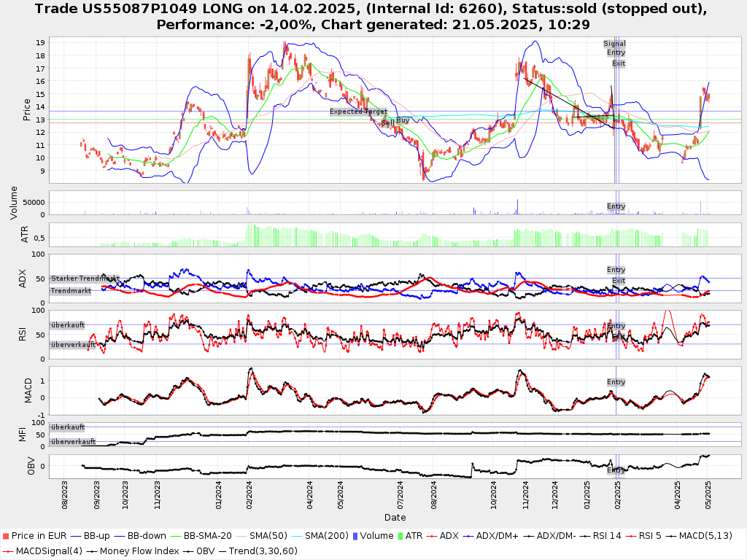The height and width of the screenshot is (560, 747).
Task: Click the Money Flow Index legend label
Action: point(139,551)
